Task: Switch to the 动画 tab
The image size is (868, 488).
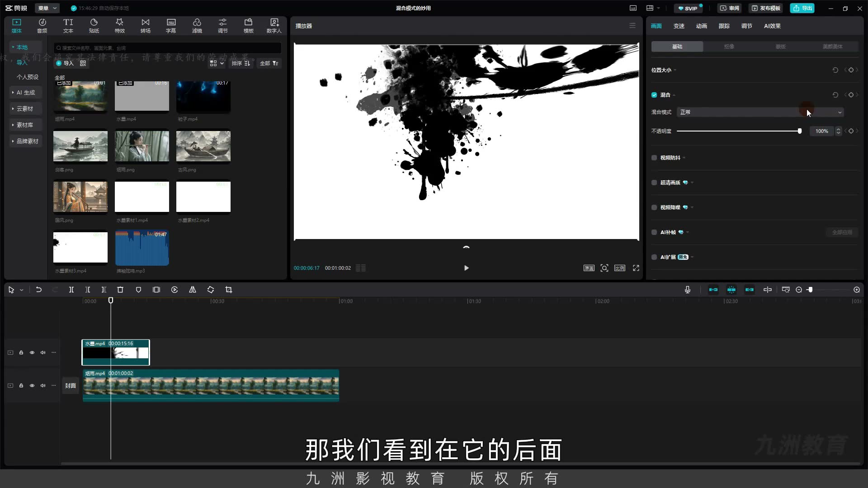Action: tap(702, 26)
